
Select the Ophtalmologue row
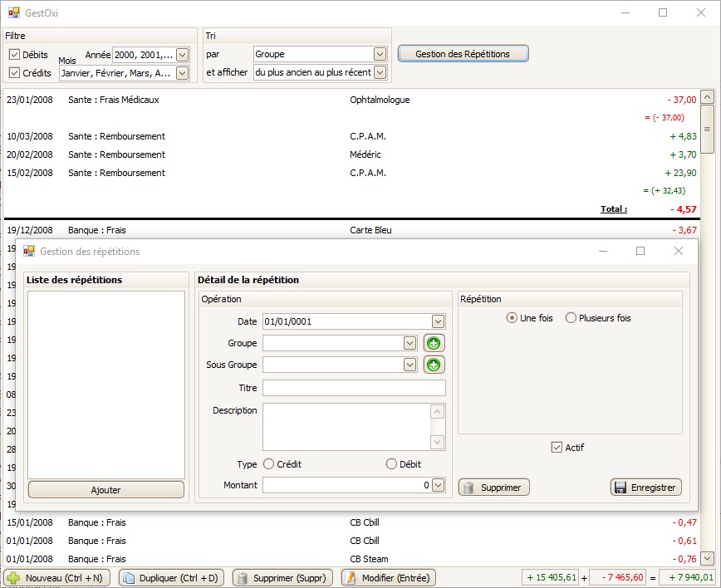tap(351, 100)
